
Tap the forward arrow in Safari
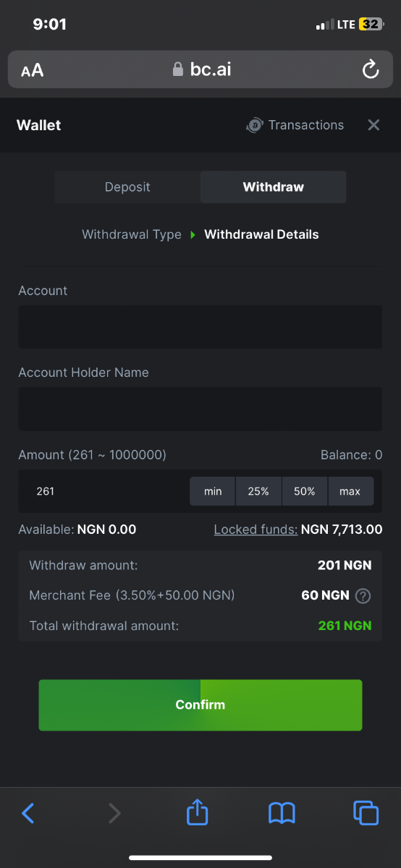(114, 814)
